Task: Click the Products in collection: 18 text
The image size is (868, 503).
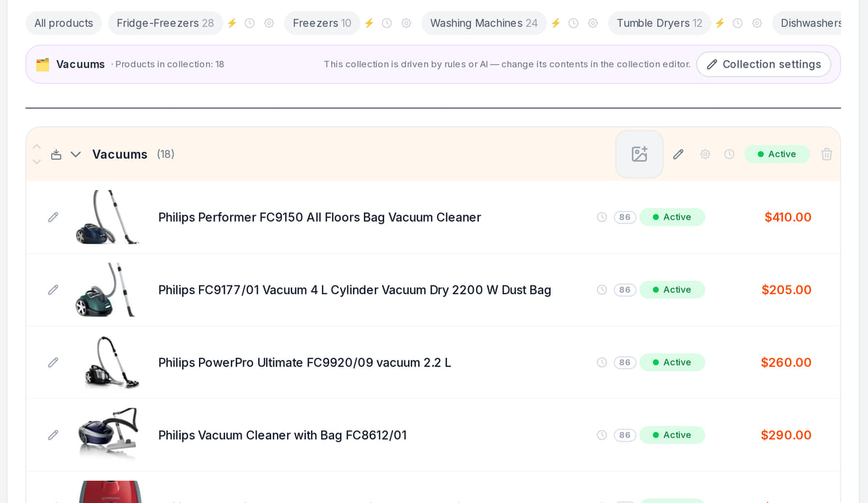Action: [x=170, y=64]
